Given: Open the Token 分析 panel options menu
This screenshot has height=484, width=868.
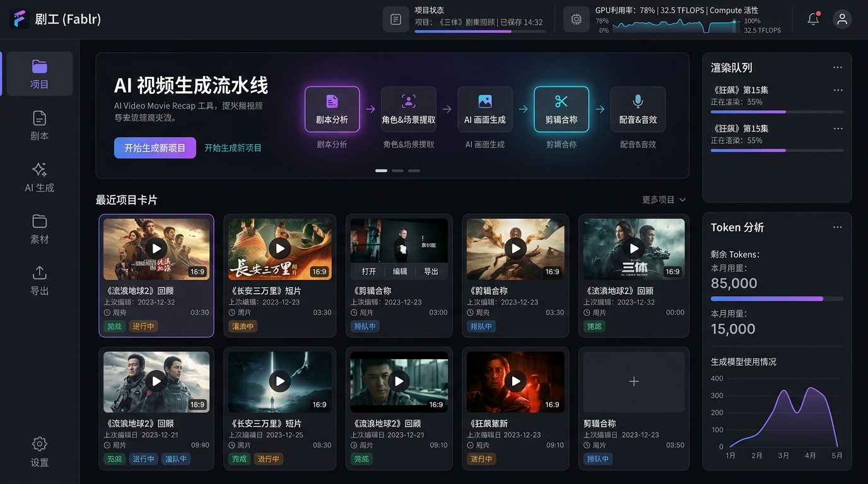Looking at the screenshot, I should pos(837,228).
